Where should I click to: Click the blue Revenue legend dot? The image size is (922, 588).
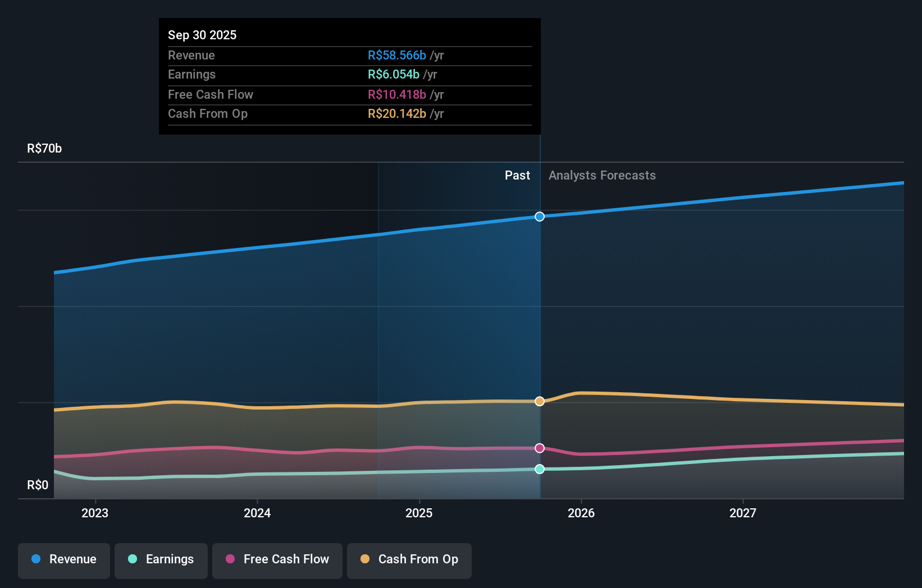pyautogui.click(x=35, y=559)
